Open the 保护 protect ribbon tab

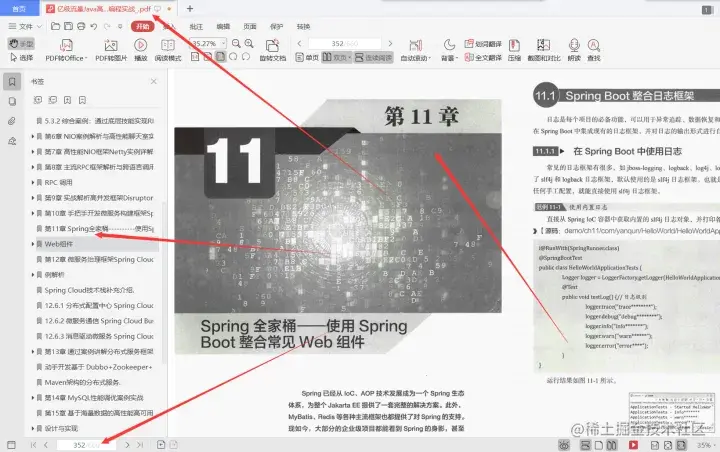[x=276, y=27]
